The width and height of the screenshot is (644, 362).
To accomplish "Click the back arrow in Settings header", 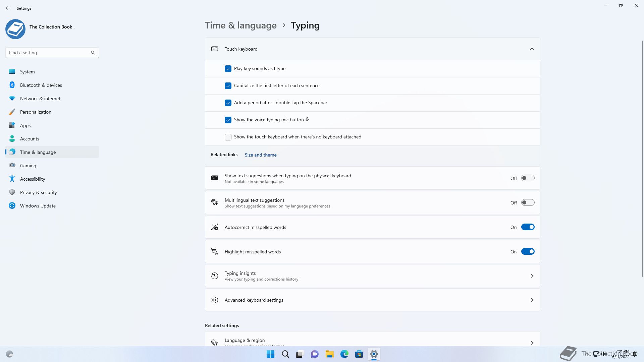I will click(x=8, y=8).
